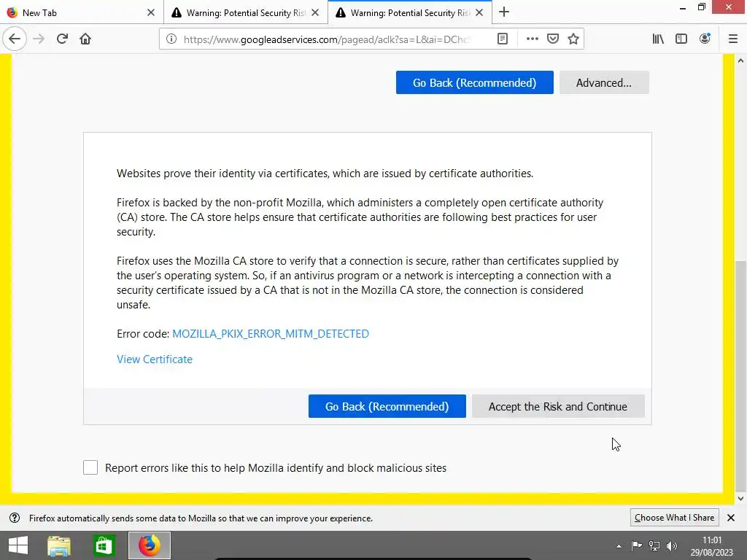Screen dimensions: 747x560
Task: Open page actions three-dot menu
Action: pos(532,39)
